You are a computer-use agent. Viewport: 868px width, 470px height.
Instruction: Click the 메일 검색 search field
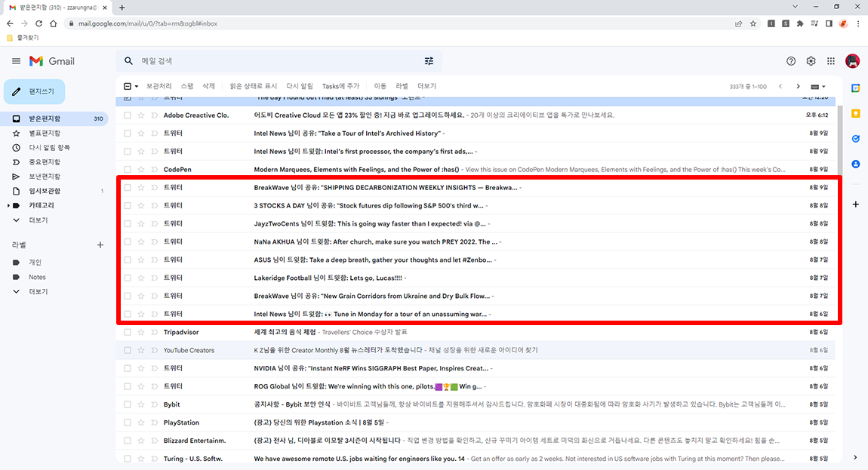tap(279, 61)
